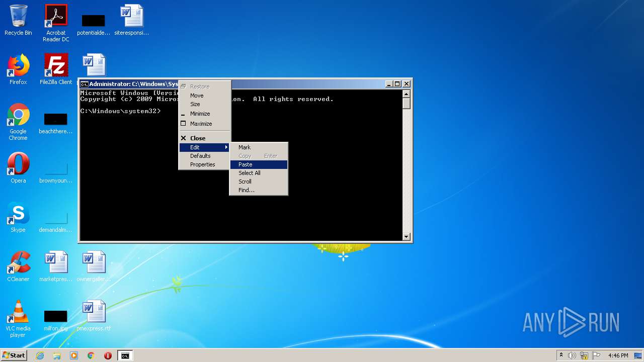Screen dimensions: 644x362
Task: Click the console vertical scrollbar thumb
Action: point(407,104)
